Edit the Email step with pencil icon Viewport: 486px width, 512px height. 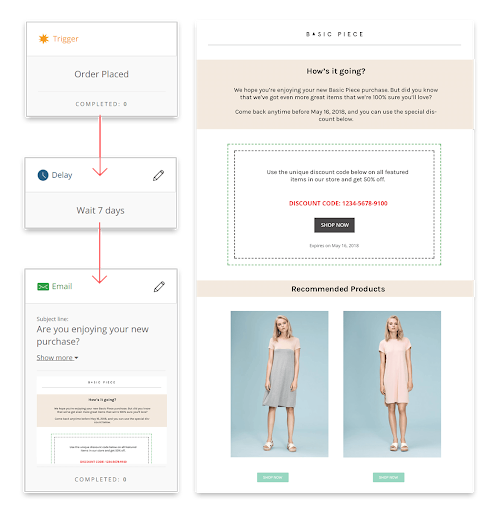(159, 287)
